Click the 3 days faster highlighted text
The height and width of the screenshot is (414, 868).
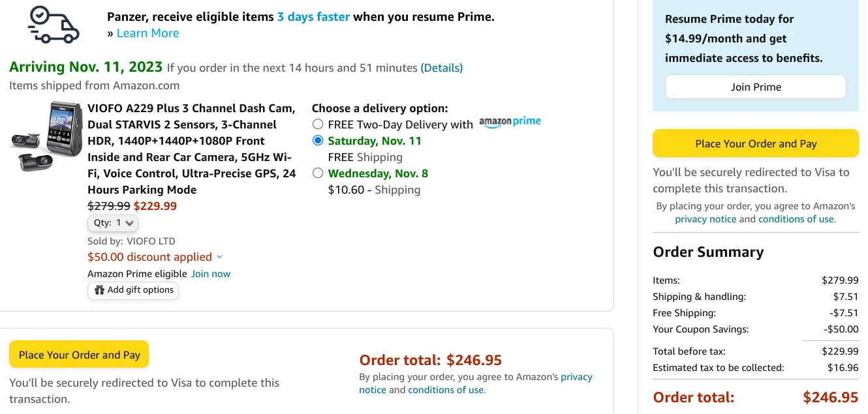click(313, 17)
